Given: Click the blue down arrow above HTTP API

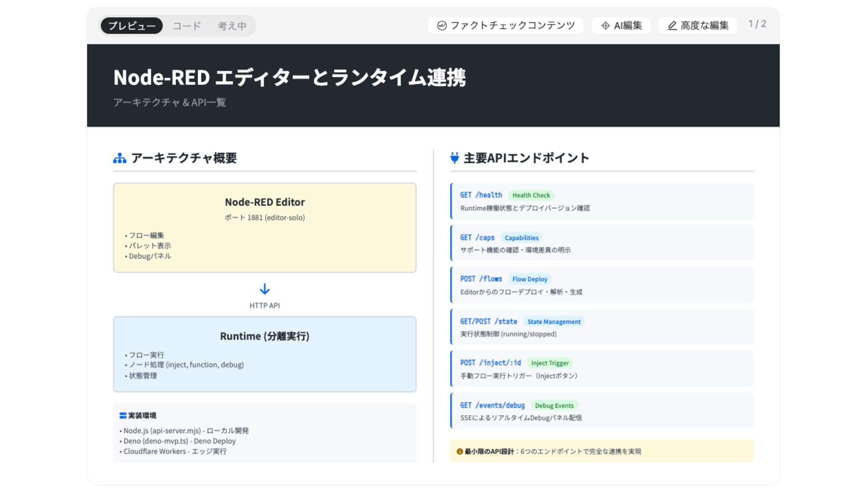Looking at the screenshot, I should pos(264,289).
